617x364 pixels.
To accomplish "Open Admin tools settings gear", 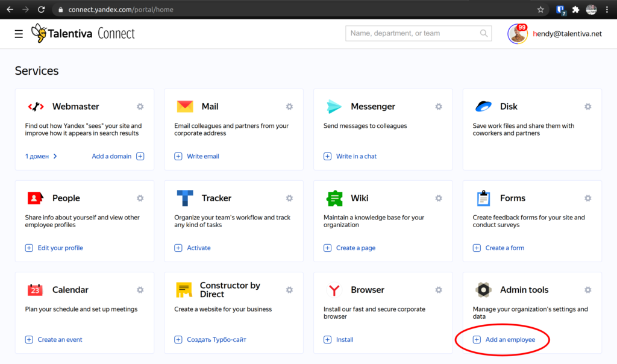I will coord(587,290).
